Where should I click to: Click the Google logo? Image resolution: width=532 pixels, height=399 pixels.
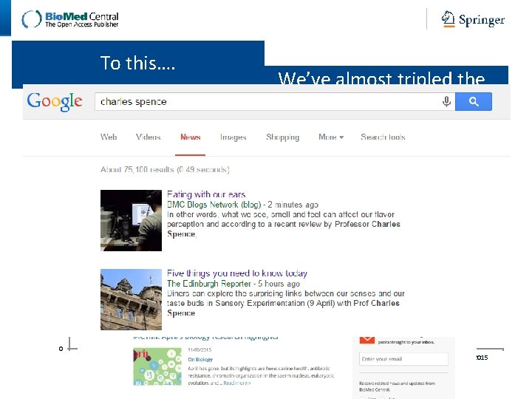(55, 101)
